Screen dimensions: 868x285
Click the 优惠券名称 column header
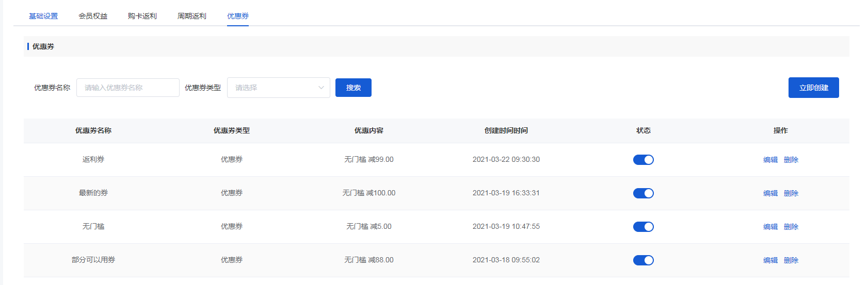click(x=93, y=130)
